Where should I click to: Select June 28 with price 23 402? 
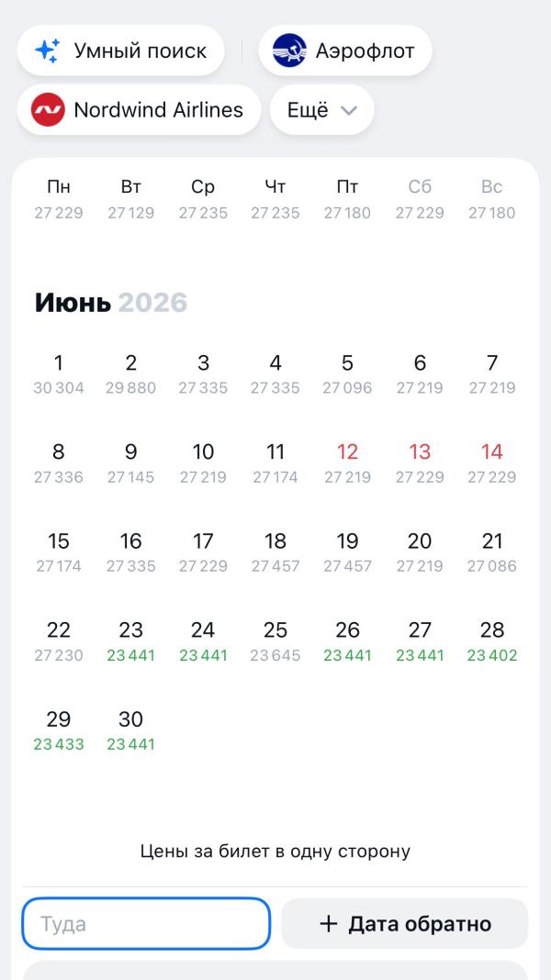point(492,640)
